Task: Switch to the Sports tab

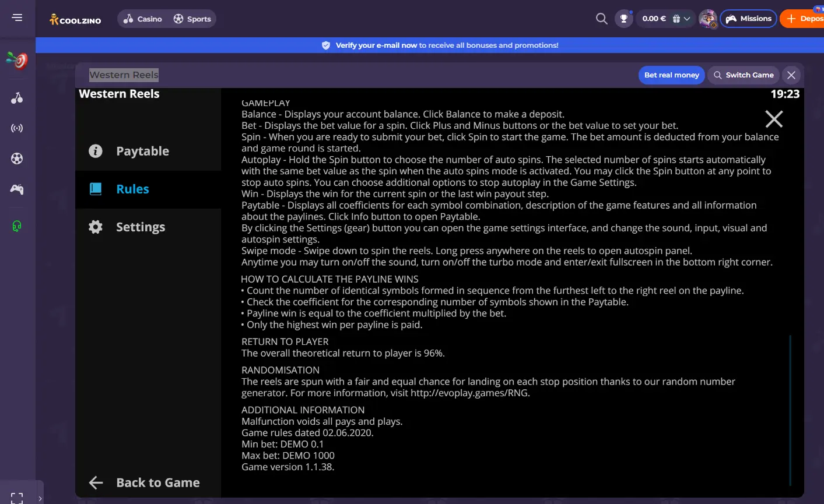Action: pyautogui.click(x=192, y=19)
